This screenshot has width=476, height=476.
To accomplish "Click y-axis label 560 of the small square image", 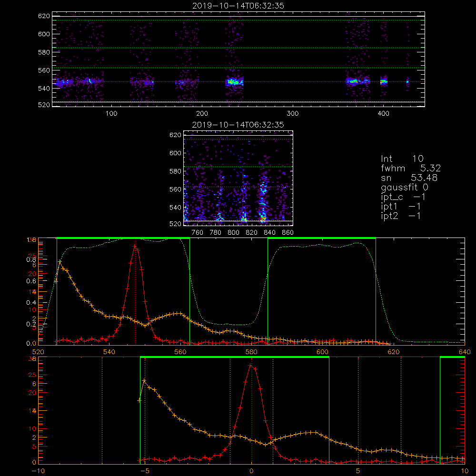I will tap(175, 189).
